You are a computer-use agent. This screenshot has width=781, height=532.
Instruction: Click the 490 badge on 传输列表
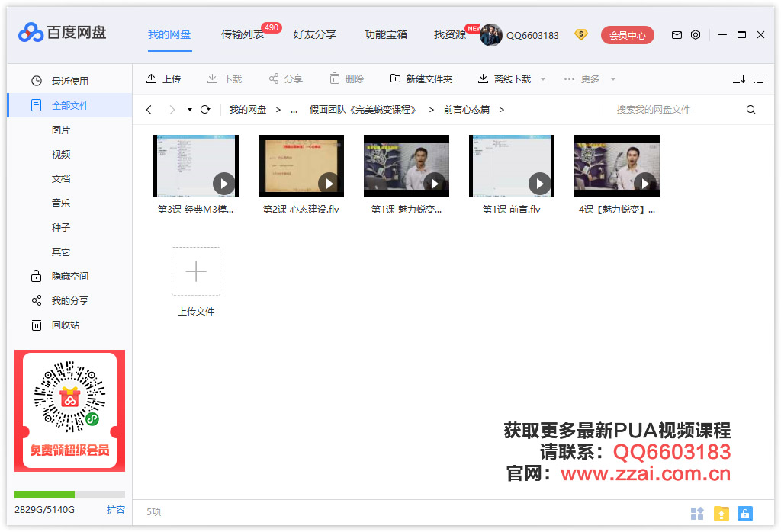tap(272, 28)
